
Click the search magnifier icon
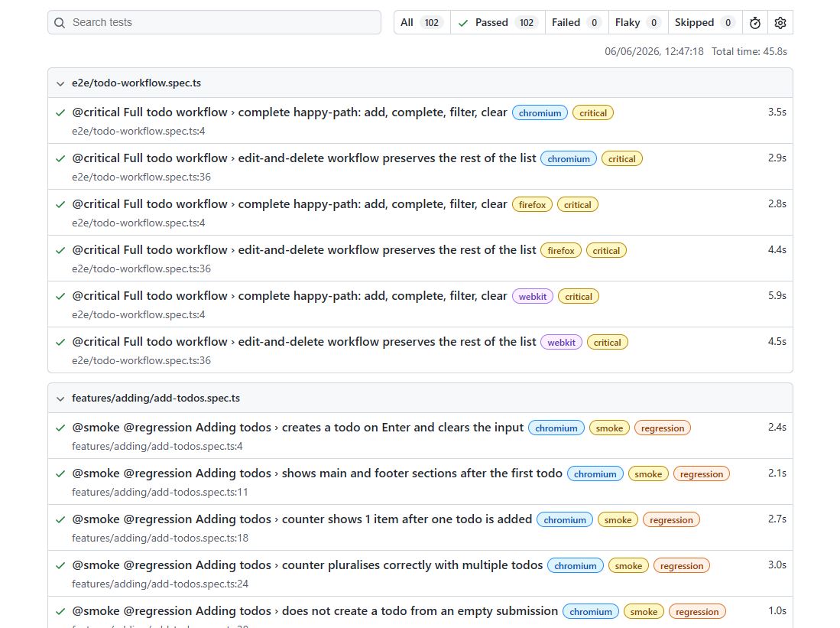point(60,22)
